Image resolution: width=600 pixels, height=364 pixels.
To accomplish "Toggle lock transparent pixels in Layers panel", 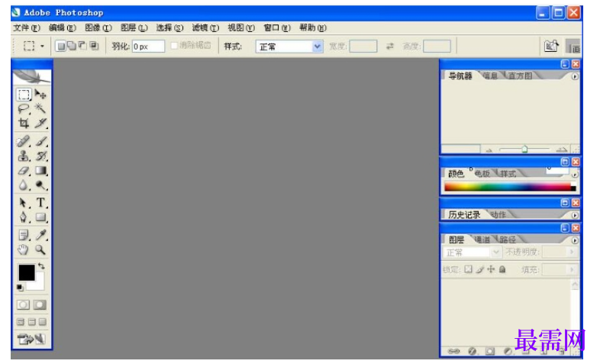I will [469, 269].
